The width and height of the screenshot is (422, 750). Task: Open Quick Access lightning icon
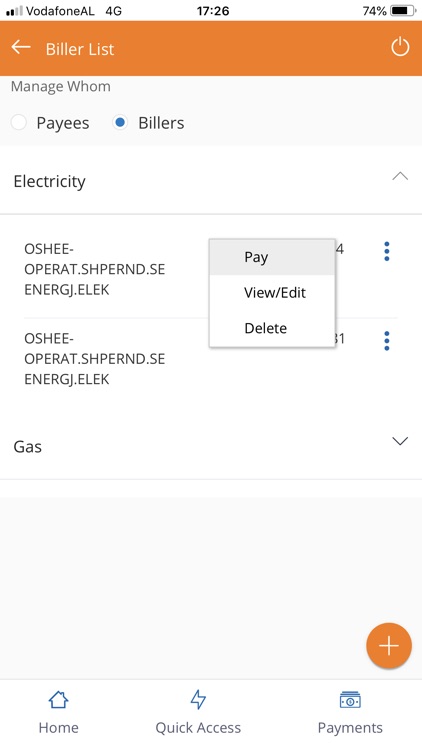click(x=198, y=700)
